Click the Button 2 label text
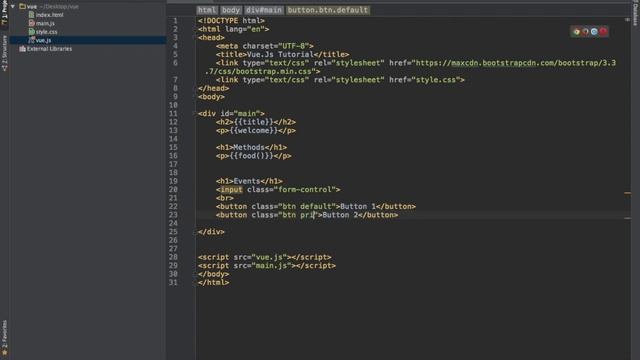 click(340, 215)
